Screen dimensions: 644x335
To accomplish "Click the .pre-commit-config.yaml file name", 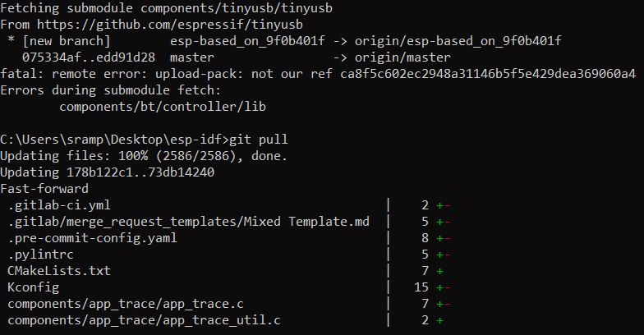I will coord(93,238).
